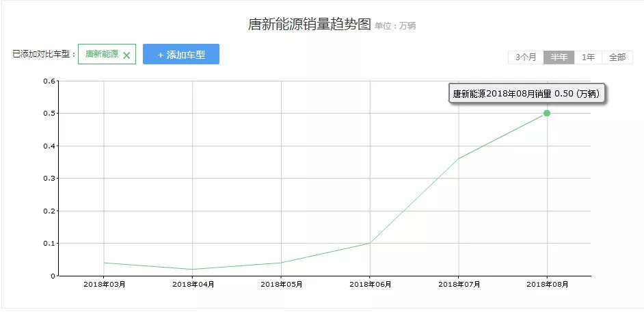
Task: Remove the 唐新能源 comparison tag via X
Action: click(x=126, y=55)
